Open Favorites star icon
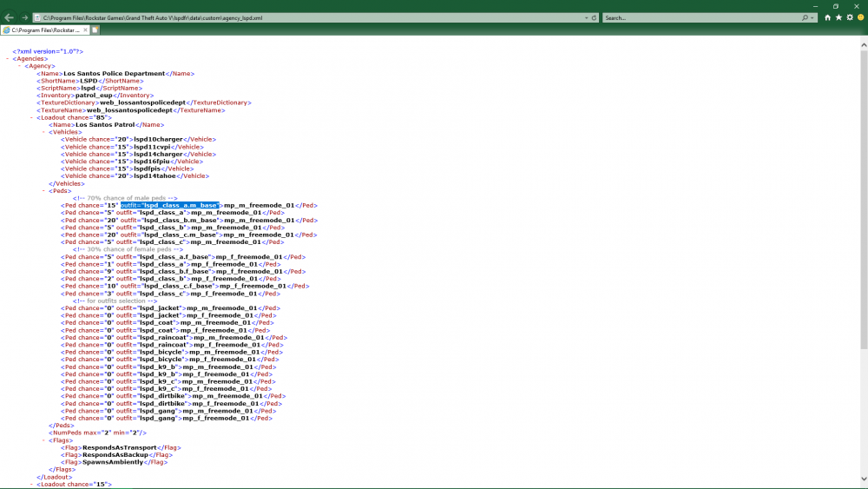This screenshot has width=868, height=489. (838, 17)
